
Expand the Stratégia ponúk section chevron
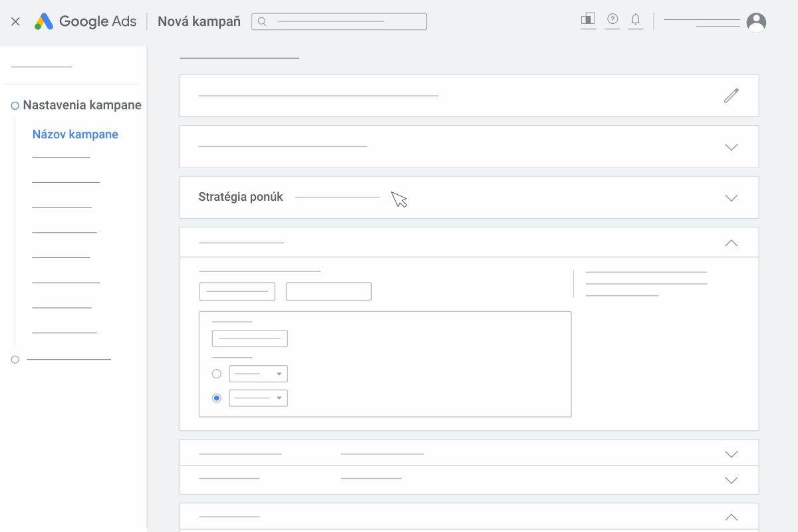(731, 198)
